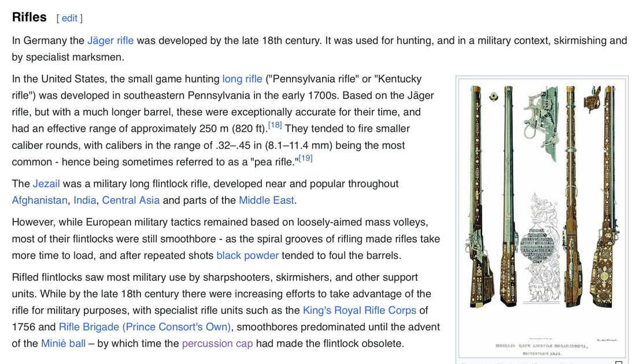Image resolution: width=636 pixels, height=364 pixels.
Task: Open the Jäger rifle article link
Action: tap(110, 40)
